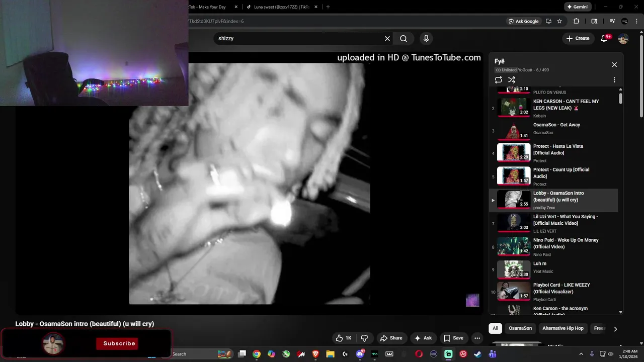
Task: Click the video title Lobby - OsamaSon intro
Action: 85,324
